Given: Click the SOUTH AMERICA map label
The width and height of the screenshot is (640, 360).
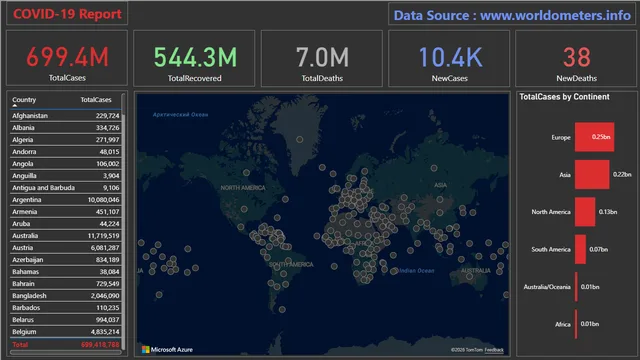Looking at the screenshot, I should pyautogui.click(x=291, y=264).
